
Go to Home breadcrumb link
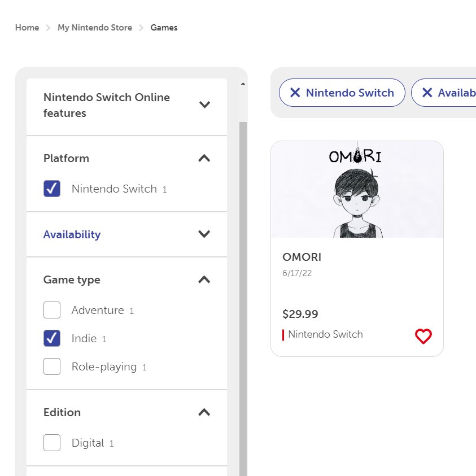[x=27, y=28]
